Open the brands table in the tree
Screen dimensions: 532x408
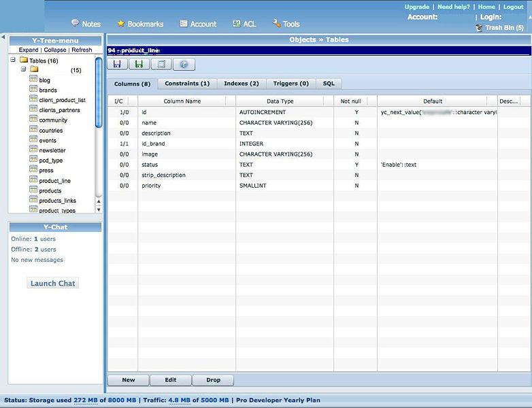[x=48, y=90]
